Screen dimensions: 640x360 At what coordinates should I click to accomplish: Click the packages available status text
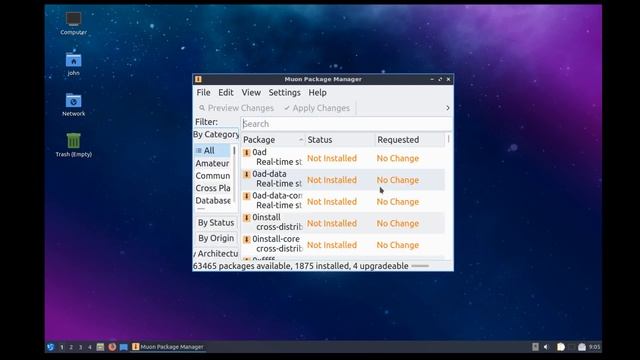click(x=301, y=266)
